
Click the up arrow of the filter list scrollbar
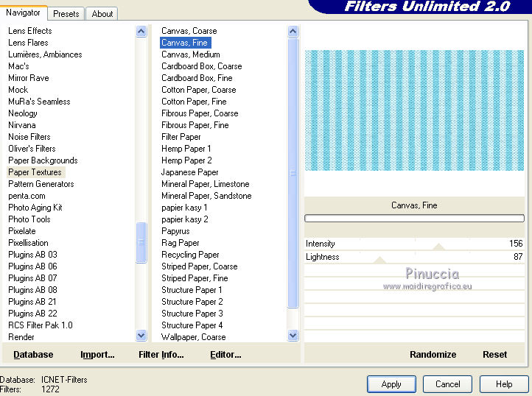293,32
